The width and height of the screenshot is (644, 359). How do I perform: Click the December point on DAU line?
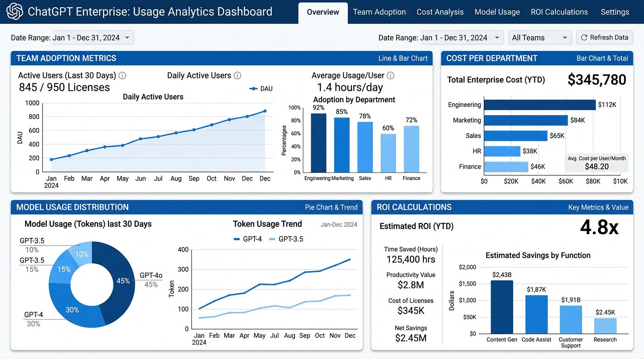point(265,111)
